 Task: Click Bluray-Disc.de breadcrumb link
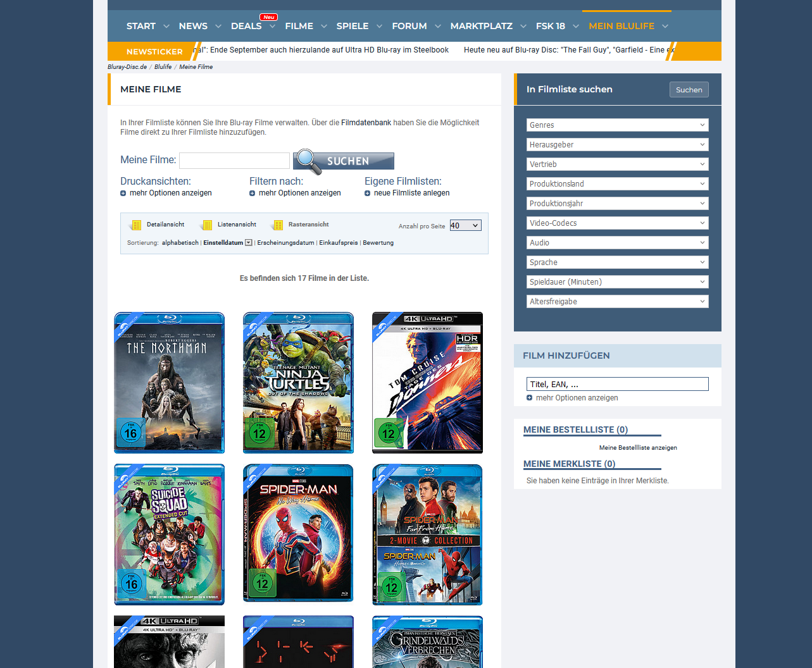click(127, 67)
